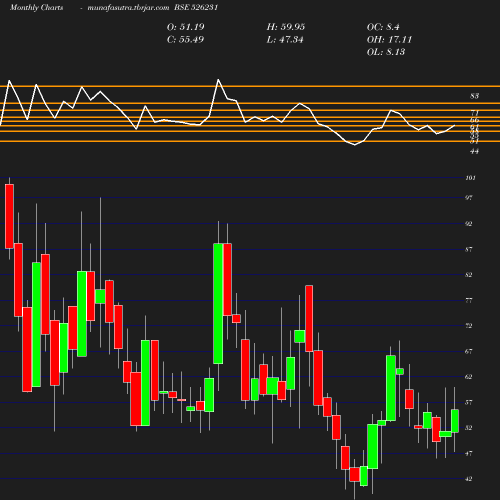
Task: Click the "OL: 8.13" reading
Action: [x=386, y=52]
